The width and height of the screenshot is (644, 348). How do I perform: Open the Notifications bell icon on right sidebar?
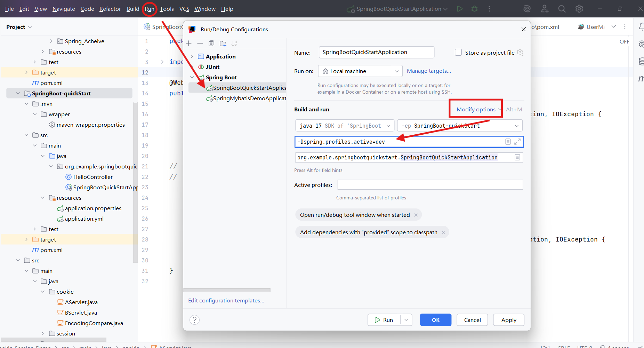tap(641, 27)
